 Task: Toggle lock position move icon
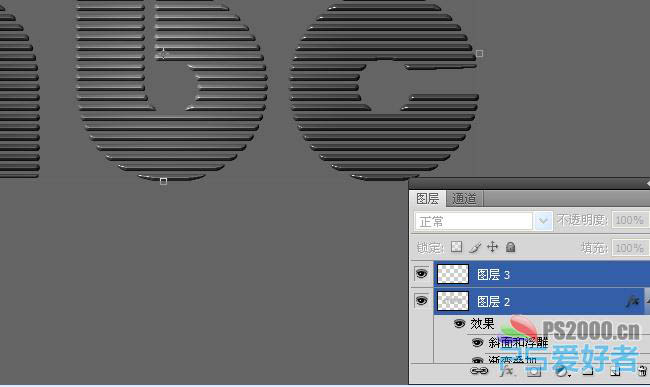[492, 247]
